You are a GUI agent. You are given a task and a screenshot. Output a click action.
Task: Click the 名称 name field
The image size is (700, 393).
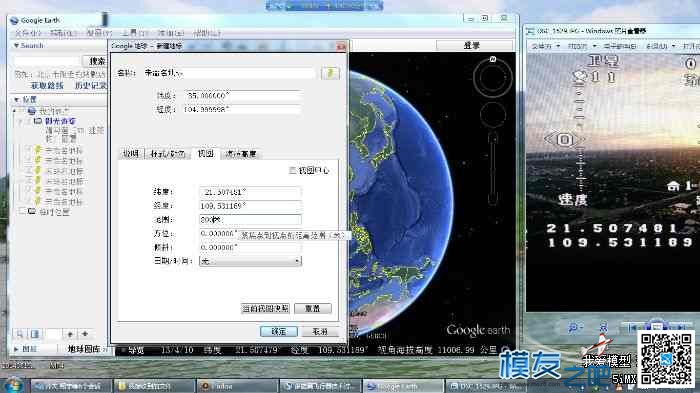[x=229, y=73]
